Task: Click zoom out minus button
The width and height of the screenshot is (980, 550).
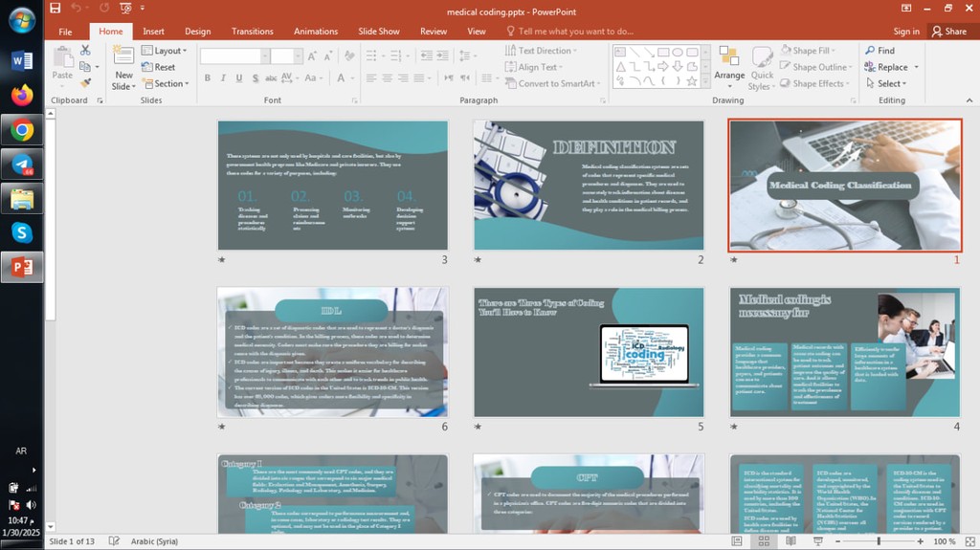Action: [837, 541]
